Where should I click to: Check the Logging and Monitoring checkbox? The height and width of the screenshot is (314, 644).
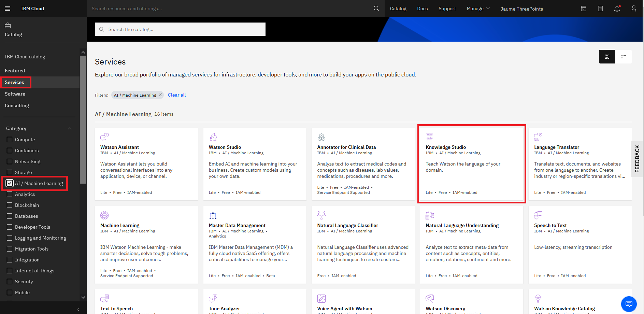point(10,238)
